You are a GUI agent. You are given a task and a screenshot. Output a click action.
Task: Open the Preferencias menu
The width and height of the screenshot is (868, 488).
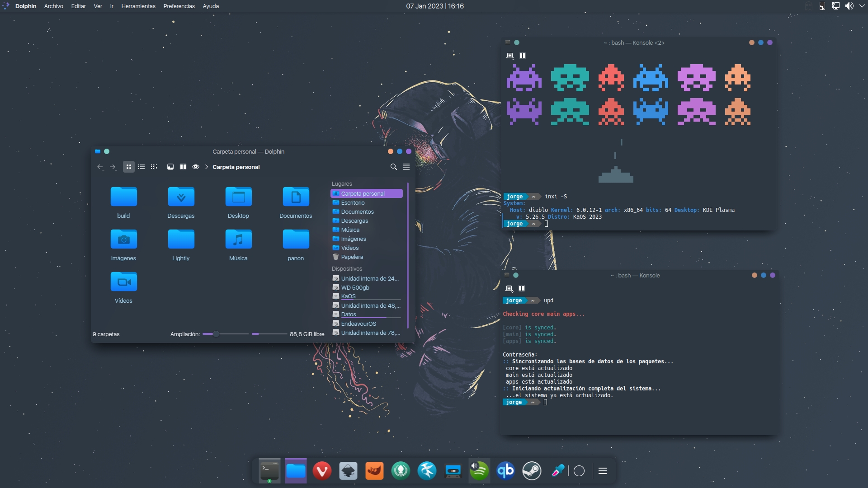point(179,6)
